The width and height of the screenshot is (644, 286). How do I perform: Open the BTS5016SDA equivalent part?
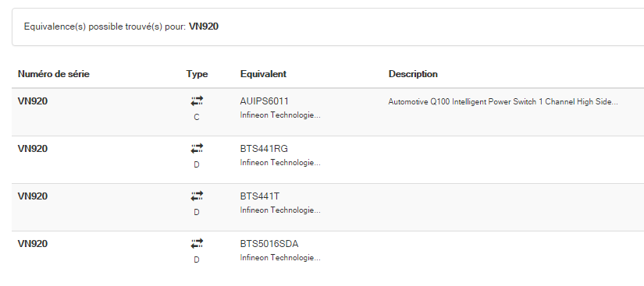[269, 244]
